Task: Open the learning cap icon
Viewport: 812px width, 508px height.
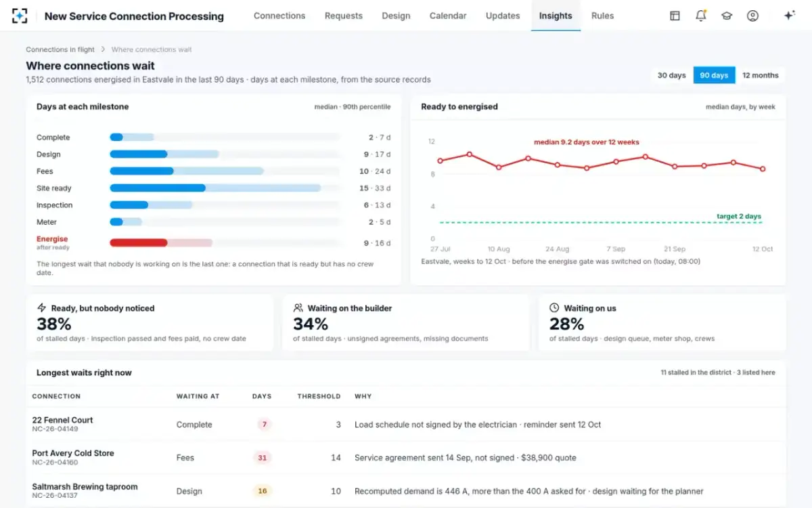Action: pos(727,16)
